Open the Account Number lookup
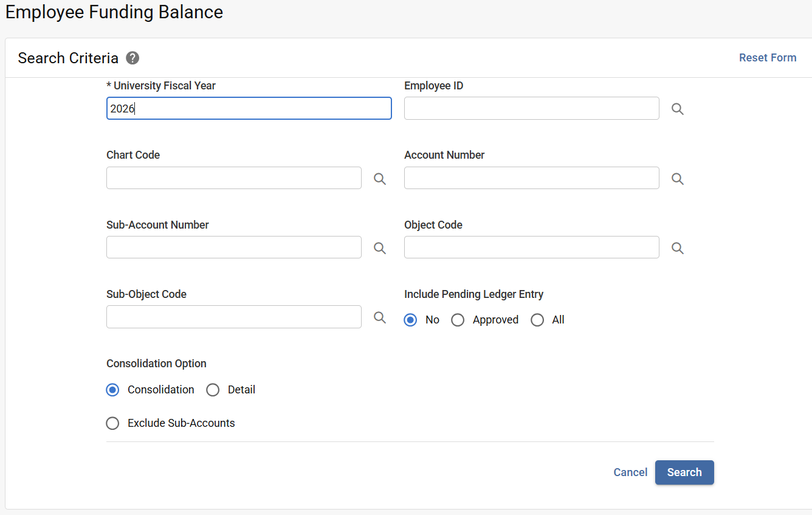This screenshot has width=812, height=515. [677, 178]
